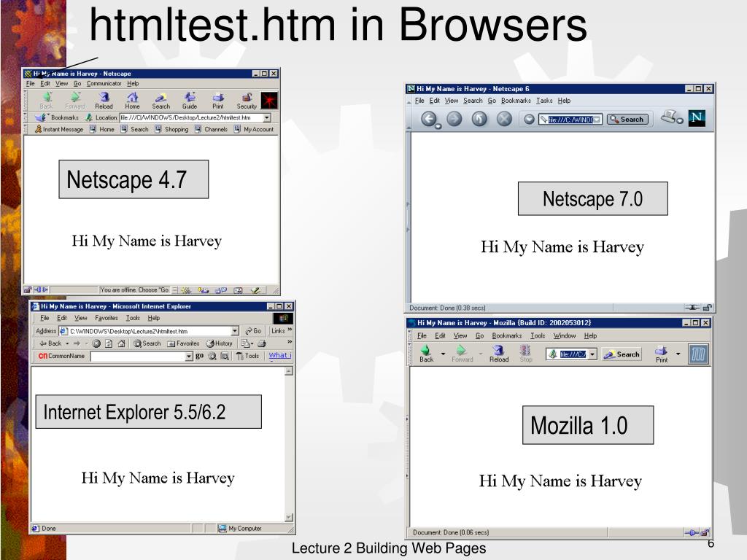Viewport: 747px width, 560px height.
Task: Open Bookmarks menu in Netscape 6
Action: pos(516,101)
